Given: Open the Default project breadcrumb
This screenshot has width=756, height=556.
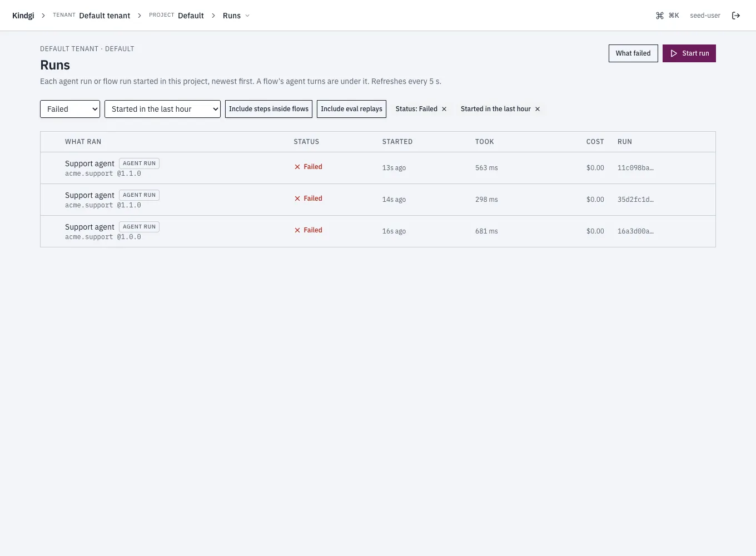Looking at the screenshot, I should click(x=191, y=16).
